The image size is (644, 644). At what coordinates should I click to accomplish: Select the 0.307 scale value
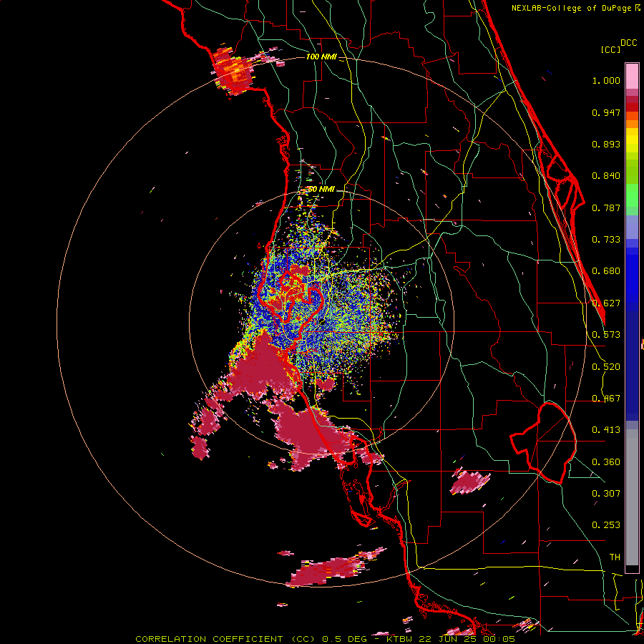[x=606, y=494]
